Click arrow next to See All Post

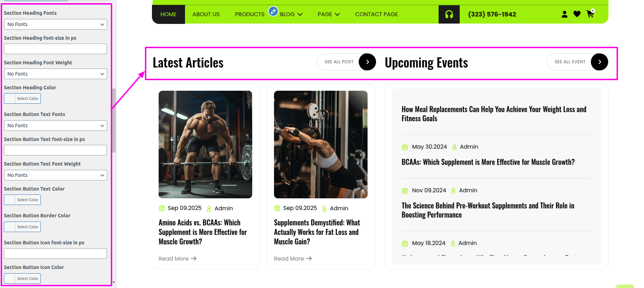click(x=367, y=62)
